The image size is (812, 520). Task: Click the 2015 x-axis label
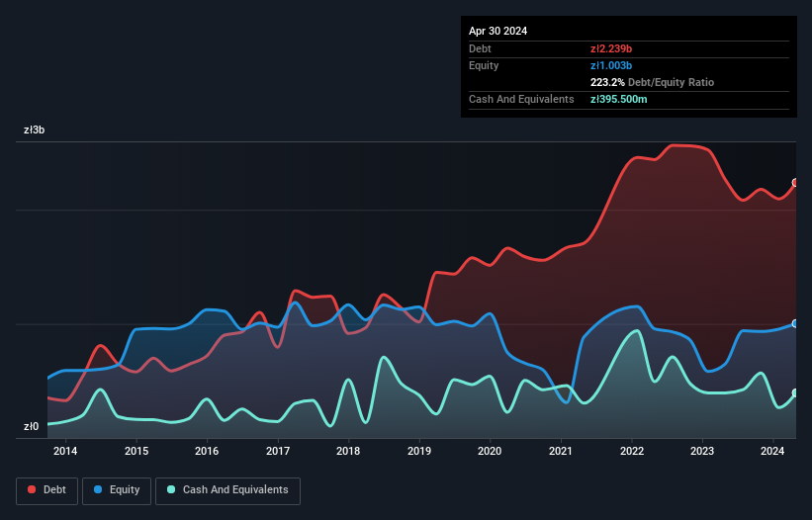click(x=136, y=451)
